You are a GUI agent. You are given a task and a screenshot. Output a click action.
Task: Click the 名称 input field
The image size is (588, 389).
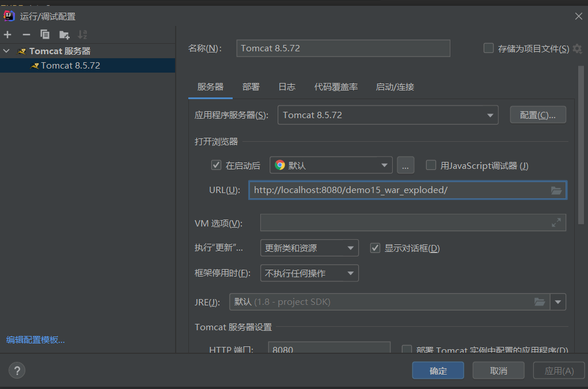[343, 48]
